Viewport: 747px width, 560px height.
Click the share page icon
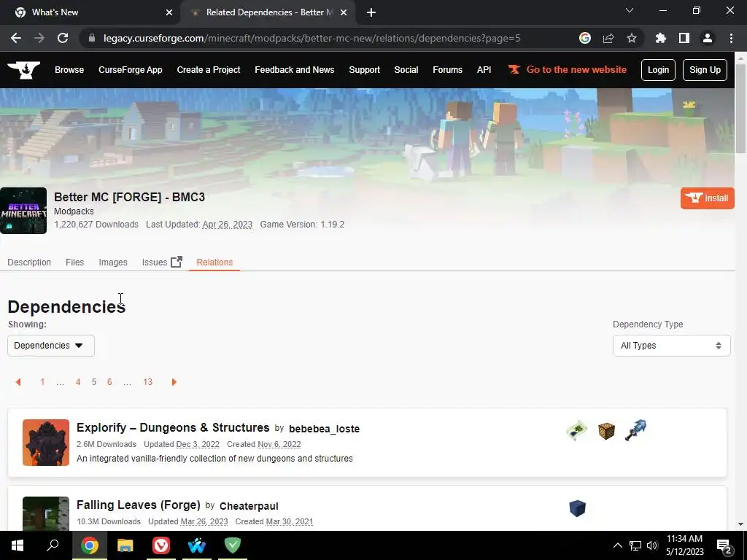tap(608, 38)
